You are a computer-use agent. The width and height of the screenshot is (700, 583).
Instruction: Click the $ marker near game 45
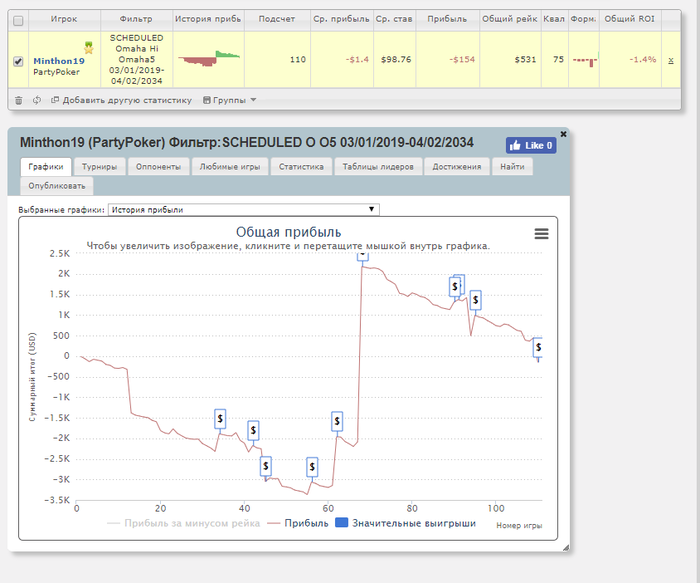pyautogui.click(x=266, y=466)
